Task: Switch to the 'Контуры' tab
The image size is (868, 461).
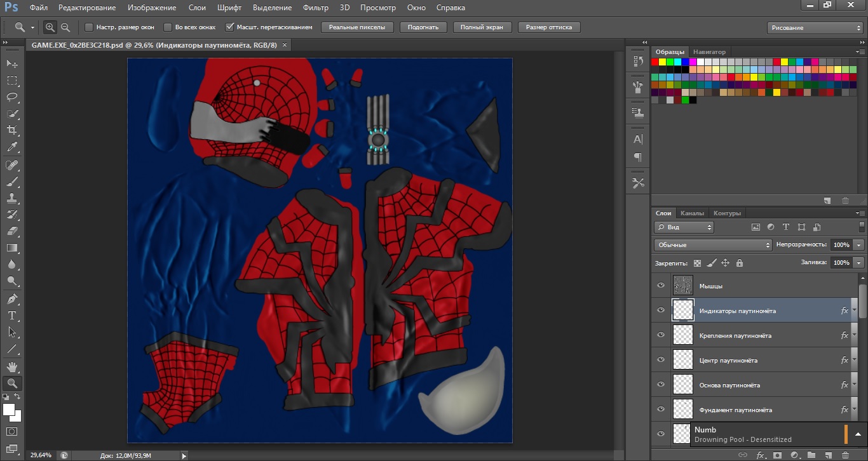Action: (727, 213)
